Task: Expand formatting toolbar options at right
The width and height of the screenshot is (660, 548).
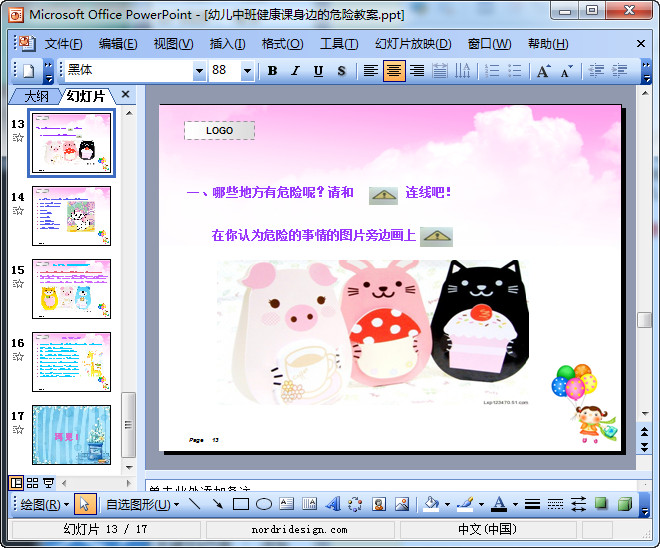Action: pyautogui.click(x=646, y=71)
